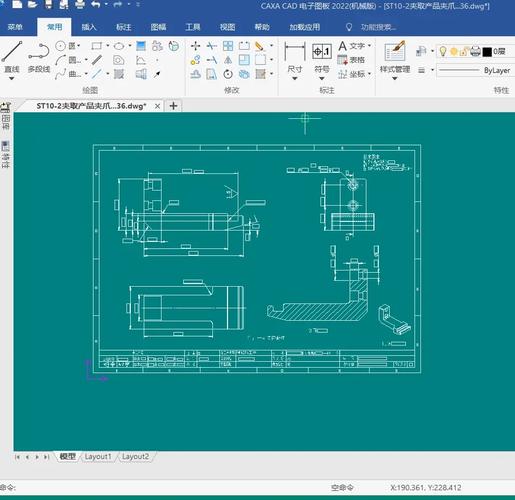Click the circle drawing tool icon
Viewport: 515px width, 500px height.
click(60, 46)
